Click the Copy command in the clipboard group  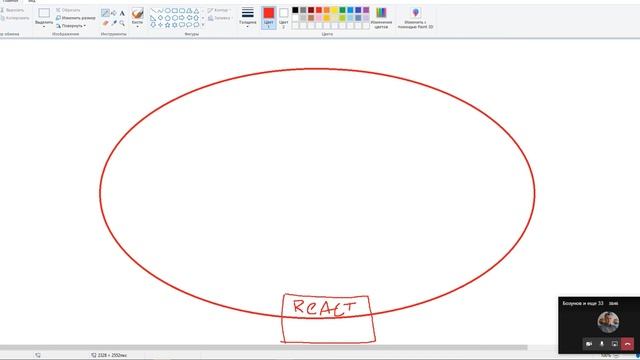point(15,18)
